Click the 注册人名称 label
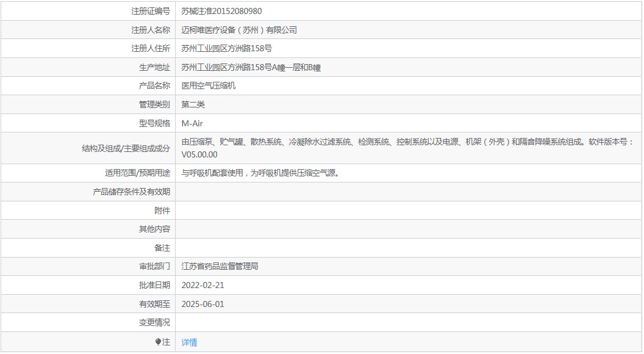The width and height of the screenshot is (644, 354). 150,30
